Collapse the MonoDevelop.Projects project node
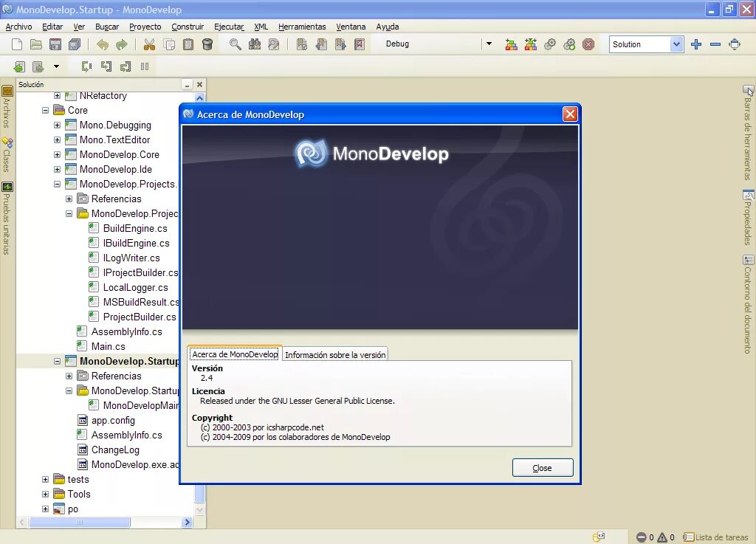The height and width of the screenshot is (544, 756). tap(57, 184)
